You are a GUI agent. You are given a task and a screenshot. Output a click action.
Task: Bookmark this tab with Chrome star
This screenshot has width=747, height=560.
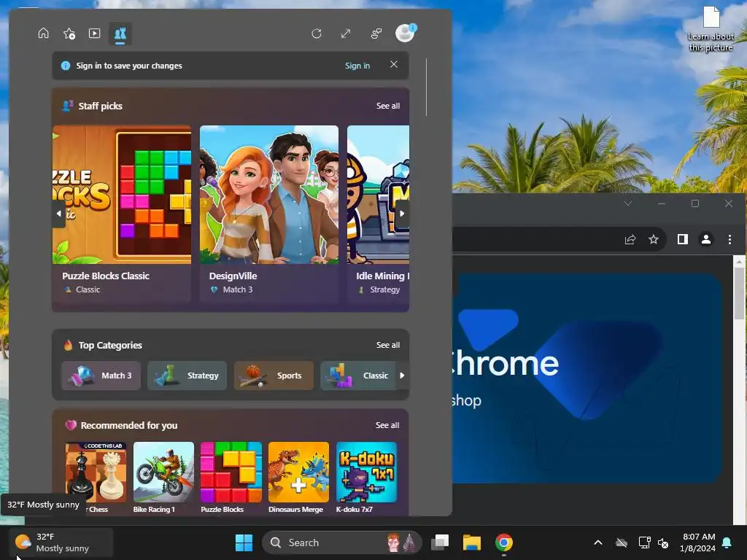pyautogui.click(x=654, y=239)
